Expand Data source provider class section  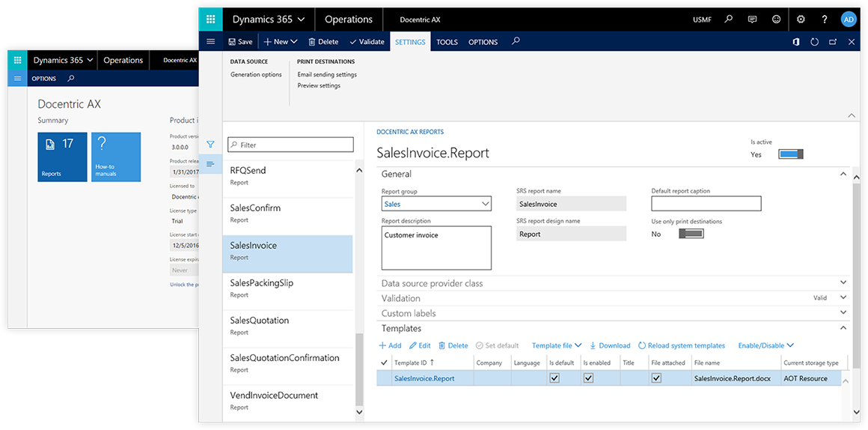click(843, 283)
